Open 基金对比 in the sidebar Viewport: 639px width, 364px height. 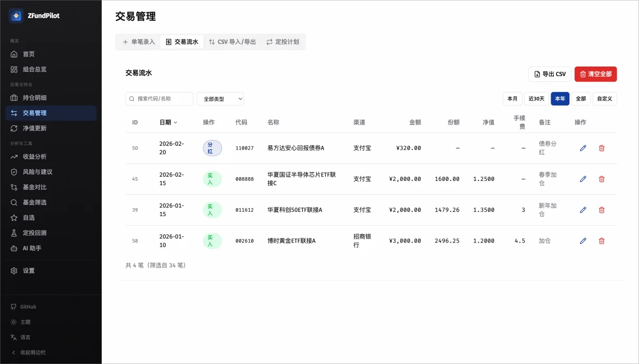[51, 187]
